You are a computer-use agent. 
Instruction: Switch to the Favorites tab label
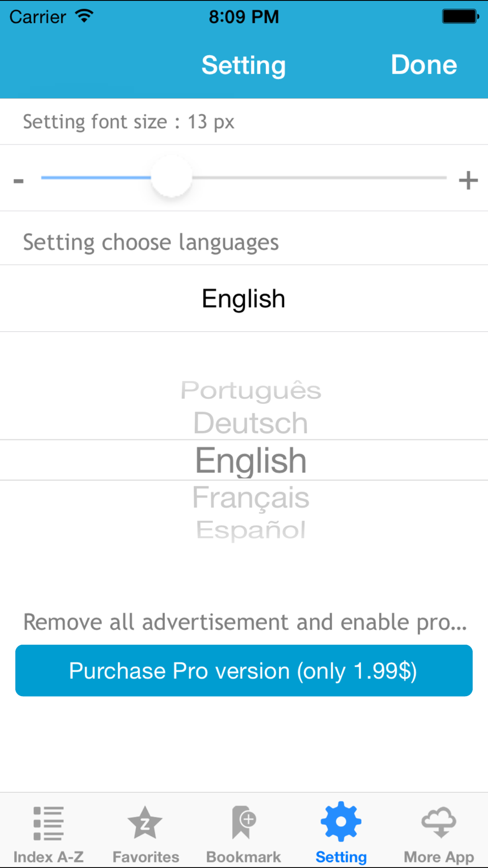(x=145, y=857)
